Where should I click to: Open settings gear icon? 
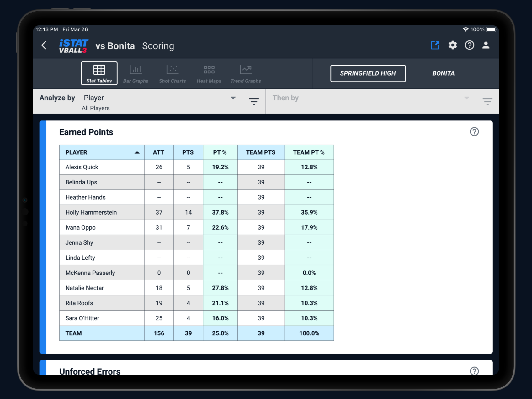tap(452, 45)
